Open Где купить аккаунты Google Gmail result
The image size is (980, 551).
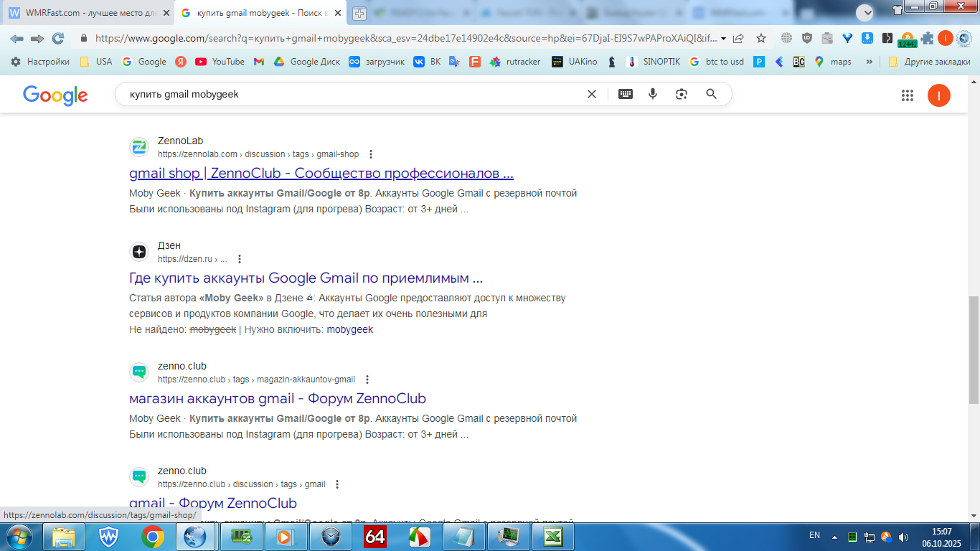tap(306, 278)
